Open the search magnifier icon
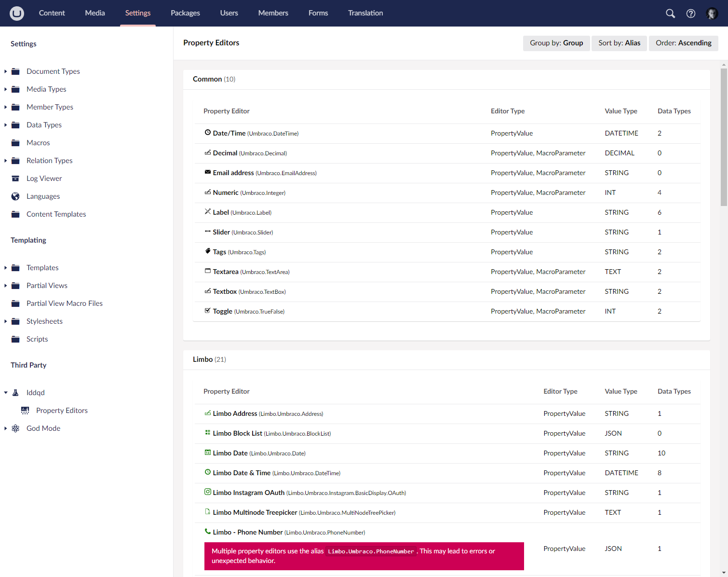 pos(670,13)
